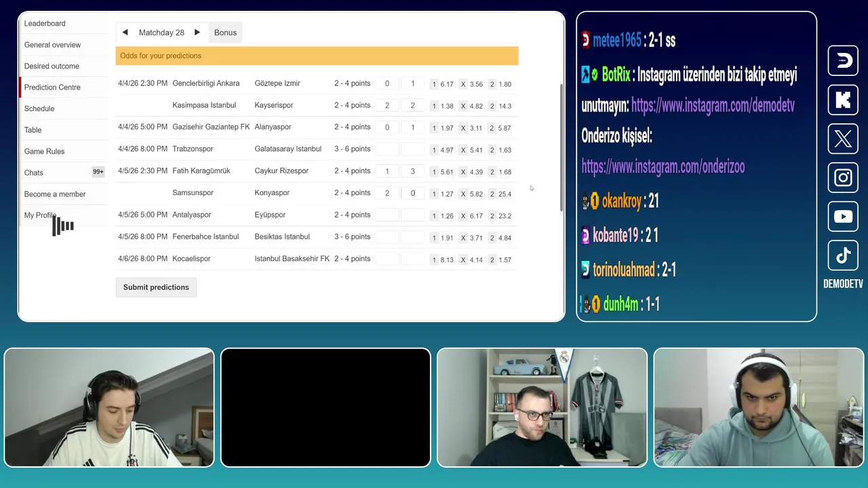Click the 3 - 6 points label for Fenerbahce

point(352,237)
